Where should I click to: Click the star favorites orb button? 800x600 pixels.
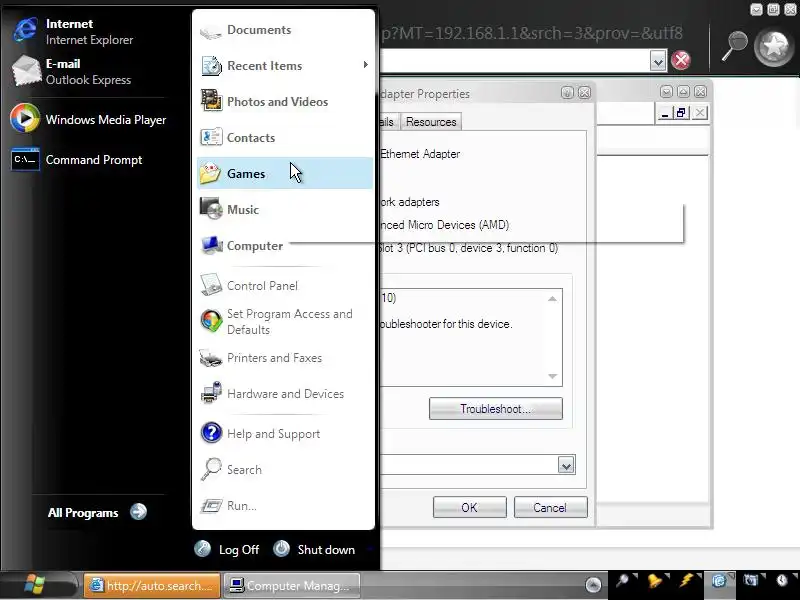[774, 47]
